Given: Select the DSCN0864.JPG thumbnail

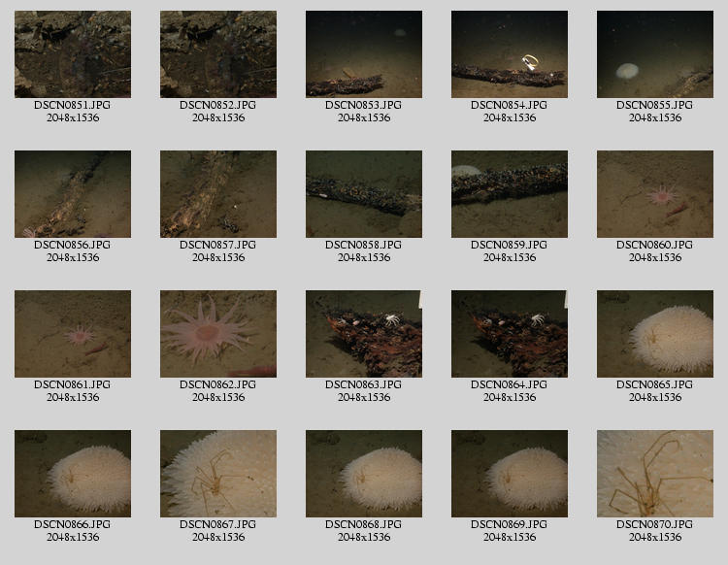Looking at the screenshot, I should click(x=510, y=334).
